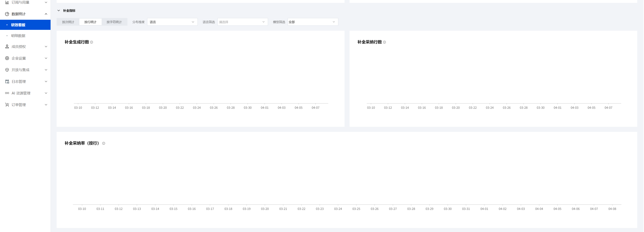The image size is (644, 232).
Task: Switch to 按次统计 mode
Action: 68,22
